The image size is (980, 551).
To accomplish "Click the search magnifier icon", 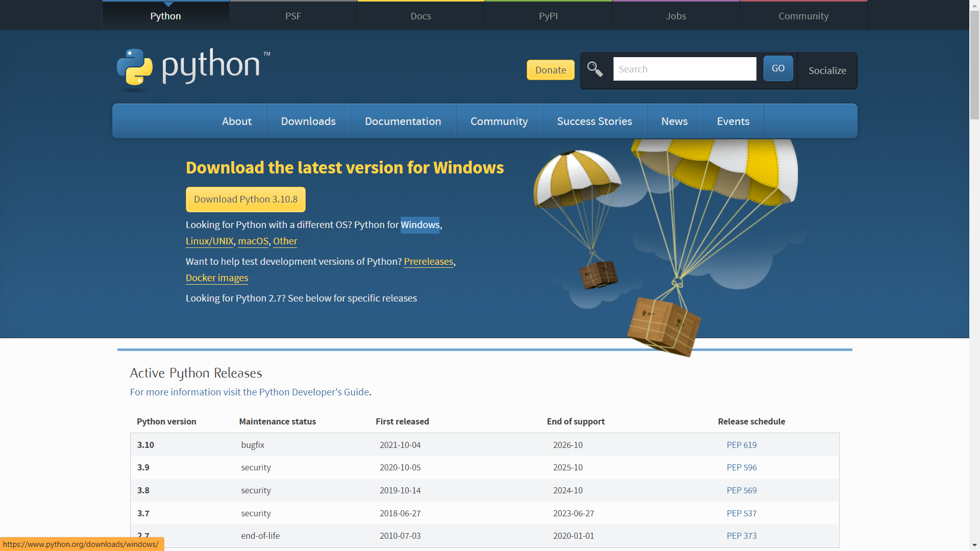I will coord(595,69).
